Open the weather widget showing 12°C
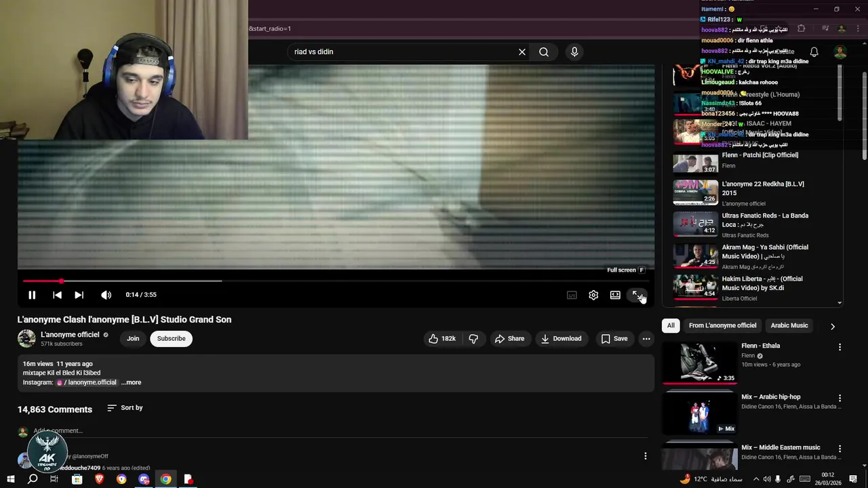The width and height of the screenshot is (868, 488). pyautogui.click(x=711, y=479)
